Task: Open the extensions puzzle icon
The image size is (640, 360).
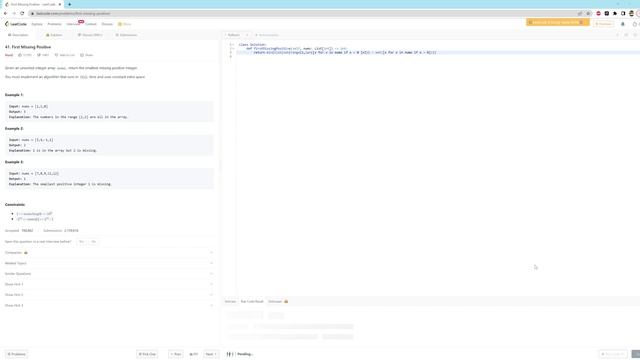Action: (615, 13)
